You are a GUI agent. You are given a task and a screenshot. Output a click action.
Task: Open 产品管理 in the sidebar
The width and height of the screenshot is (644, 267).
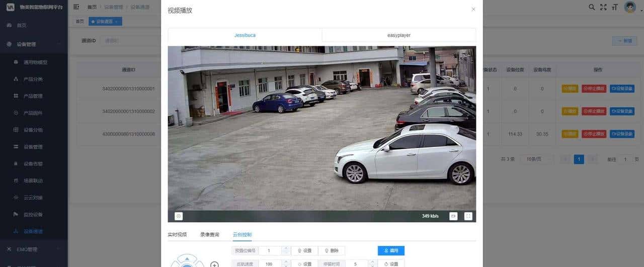click(34, 96)
